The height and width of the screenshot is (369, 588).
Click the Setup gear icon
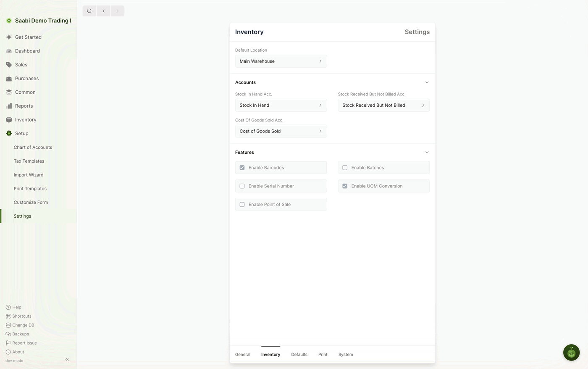tap(9, 134)
